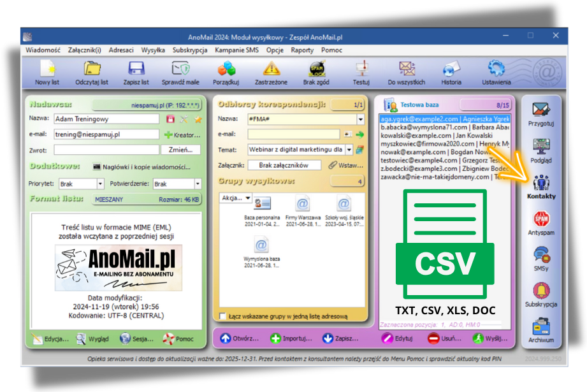Screen dimensions: 587x392
Task: Click the Wyślij... button
Action: pos(490,338)
